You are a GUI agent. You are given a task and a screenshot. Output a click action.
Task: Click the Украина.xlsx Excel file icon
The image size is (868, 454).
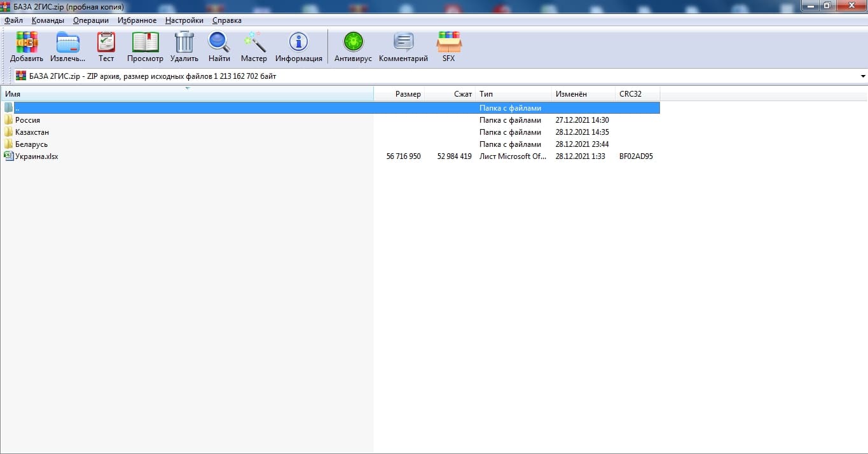click(8, 156)
